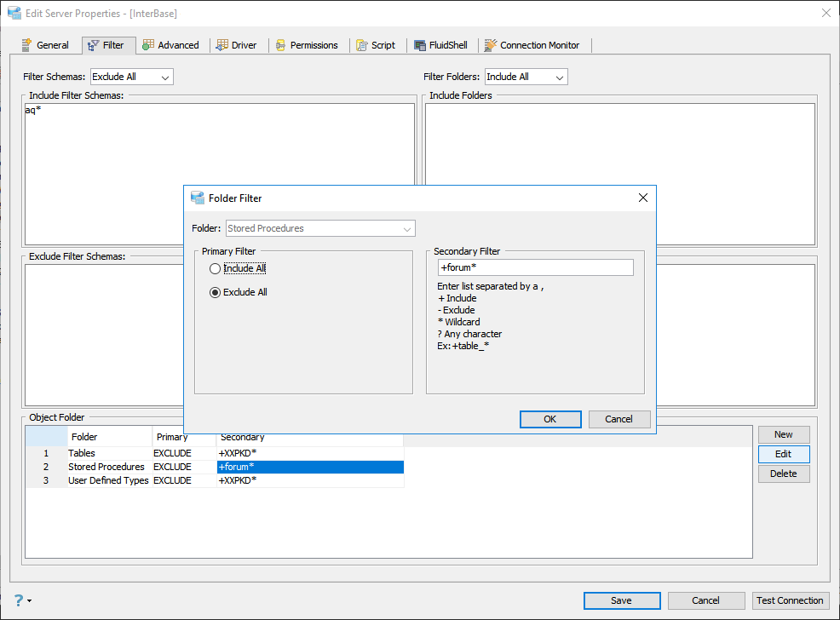Switch to the Connection Monitor tab
The height and width of the screenshot is (620, 840).
coord(532,45)
